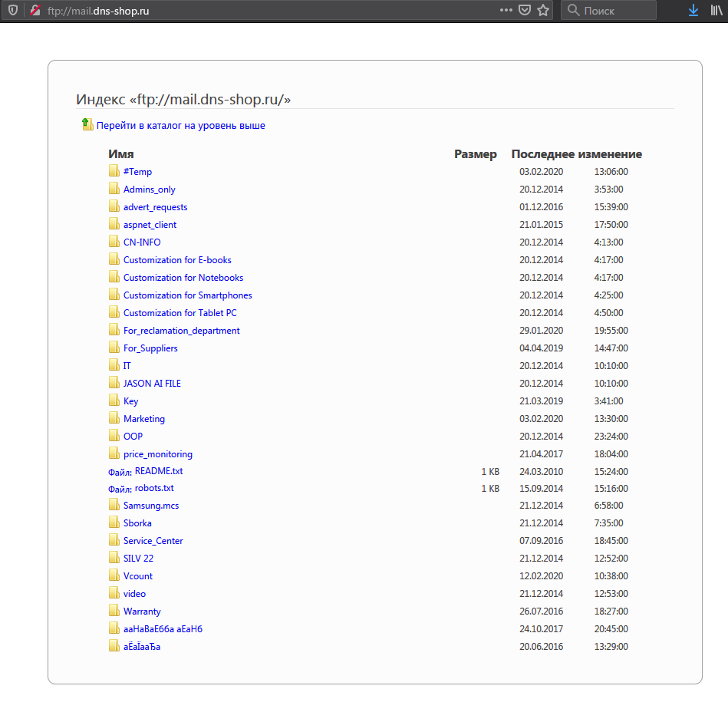The width and height of the screenshot is (728, 722).
Task: Open the robots.txt file
Action: click(154, 488)
